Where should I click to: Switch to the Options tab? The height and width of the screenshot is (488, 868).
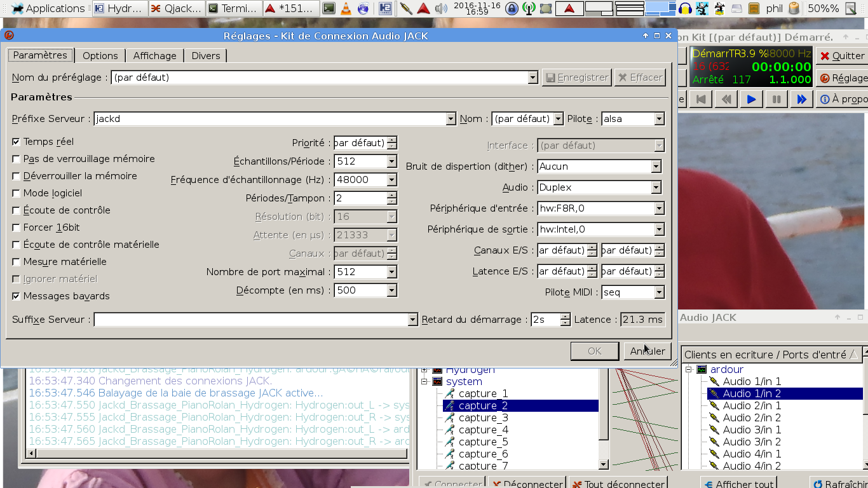coord(100,56)
